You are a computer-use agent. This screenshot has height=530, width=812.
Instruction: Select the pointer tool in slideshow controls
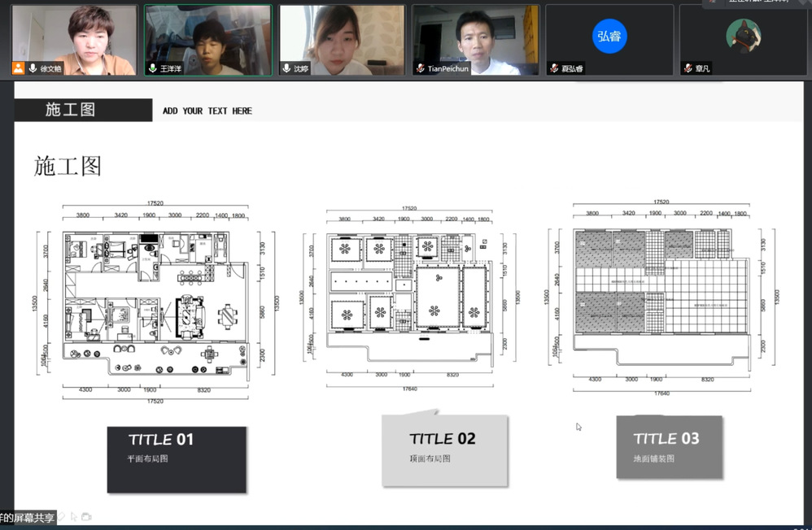(73, 516)
